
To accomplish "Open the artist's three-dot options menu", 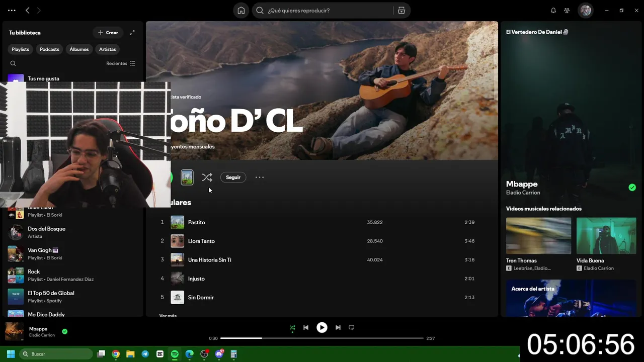I will point(260,177).
